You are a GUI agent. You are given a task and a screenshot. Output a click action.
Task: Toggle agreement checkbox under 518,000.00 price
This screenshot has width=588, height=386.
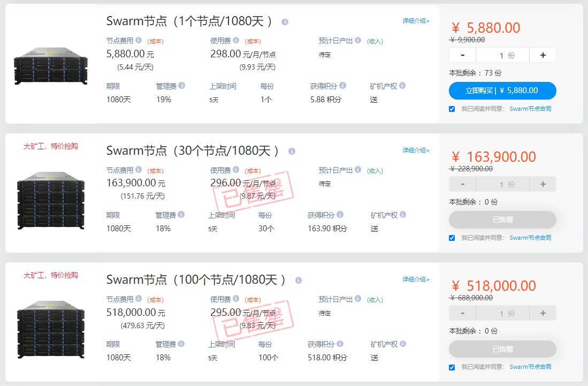452,367
